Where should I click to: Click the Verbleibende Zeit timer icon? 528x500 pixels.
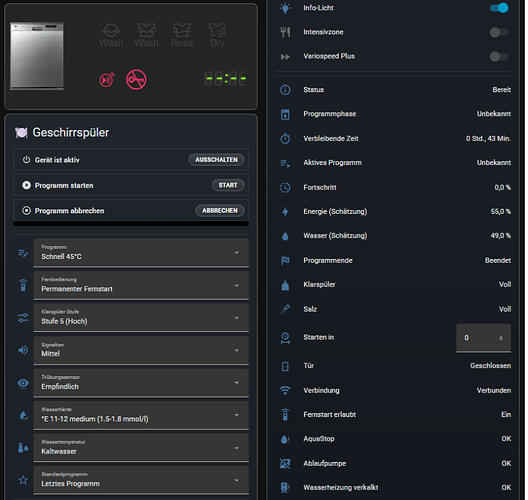coord(285,138)
